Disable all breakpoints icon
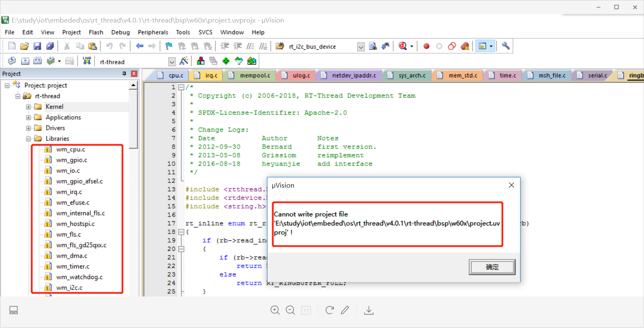The height and width of the screenshot is (328, 644). 452,46
